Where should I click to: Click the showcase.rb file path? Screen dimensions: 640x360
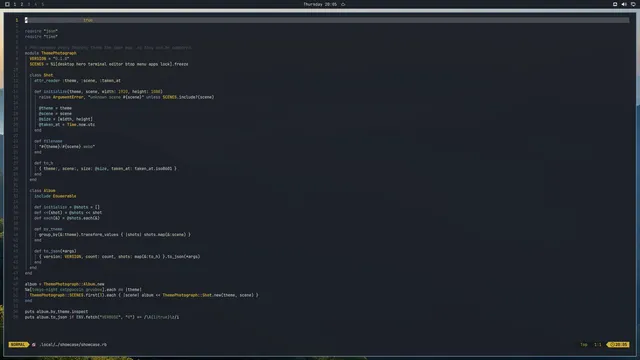coord(73,344)
